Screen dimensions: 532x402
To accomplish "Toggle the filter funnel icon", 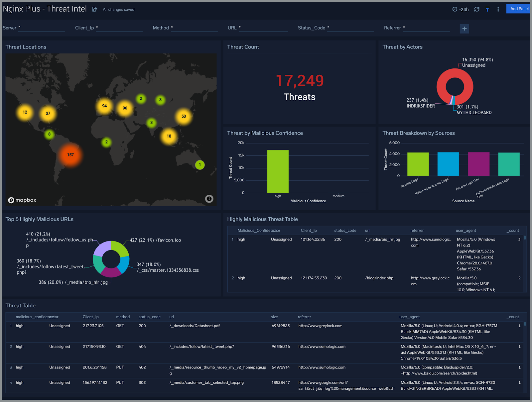I will pos(487,9).
